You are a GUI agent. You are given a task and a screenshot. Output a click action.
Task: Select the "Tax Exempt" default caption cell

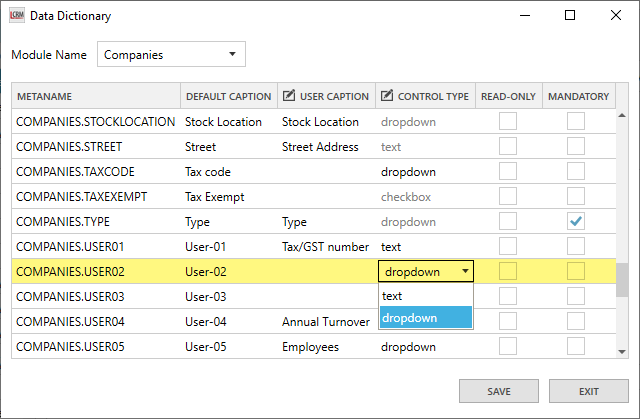click(229, 197)
